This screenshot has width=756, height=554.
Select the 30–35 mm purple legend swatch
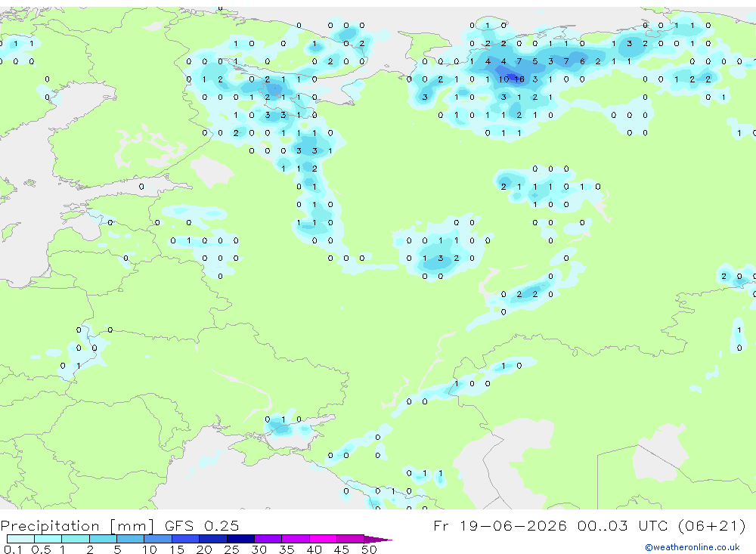[268, 539]
